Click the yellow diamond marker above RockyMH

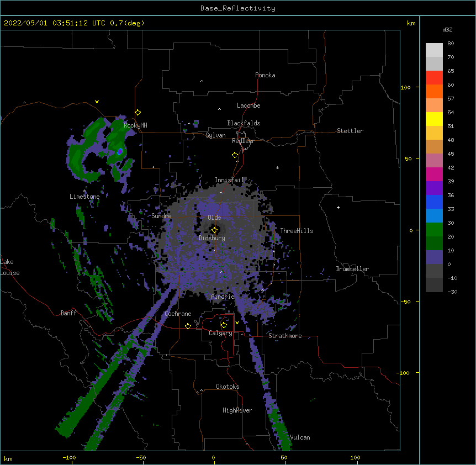tap(138, 113)
